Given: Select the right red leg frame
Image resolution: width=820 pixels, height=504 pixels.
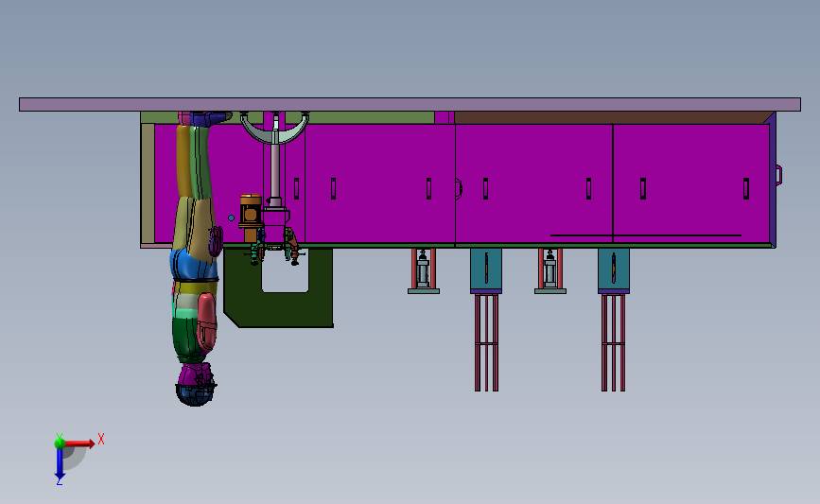Looking at the screenshot, I should point(614,342).
